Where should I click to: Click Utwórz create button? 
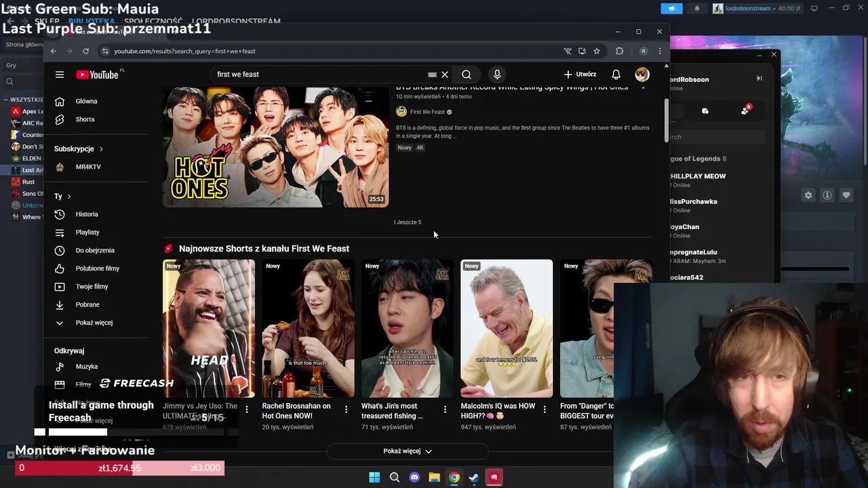pos(580,75)
